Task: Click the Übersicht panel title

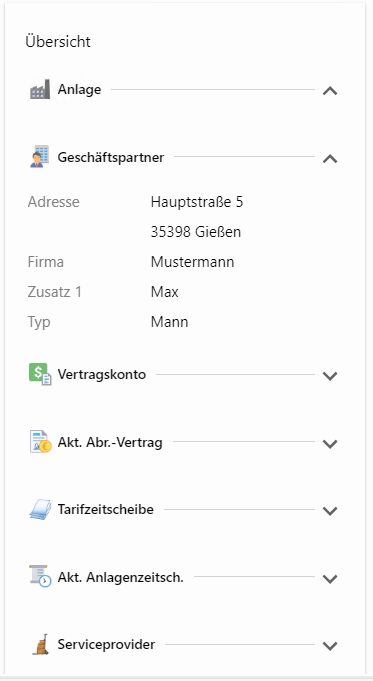Action: pos(58,42)
